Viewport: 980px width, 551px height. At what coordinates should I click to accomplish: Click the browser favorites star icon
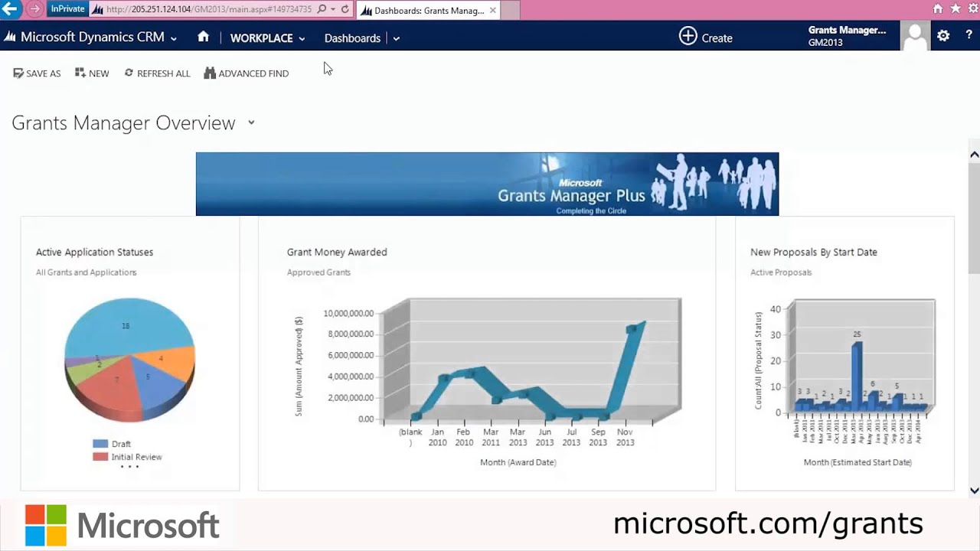955,9
